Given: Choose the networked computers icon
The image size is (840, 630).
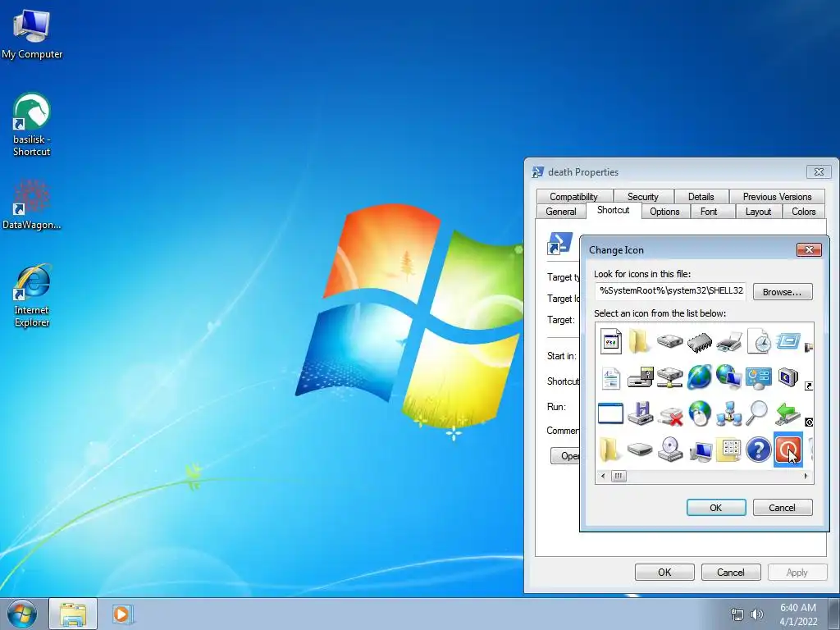Looking at the screenshot, I should [x=728, y=413].
